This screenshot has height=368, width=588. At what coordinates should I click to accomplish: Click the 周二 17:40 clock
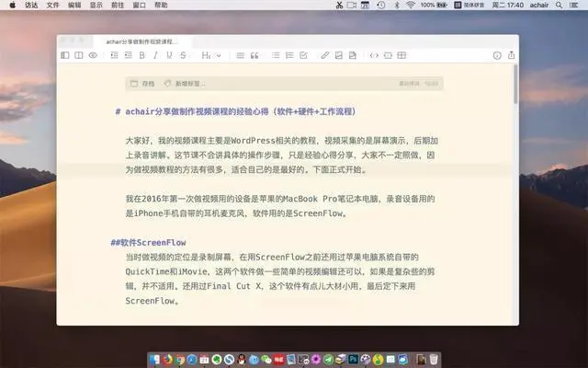pyautogui.click(x=507, y=5)
